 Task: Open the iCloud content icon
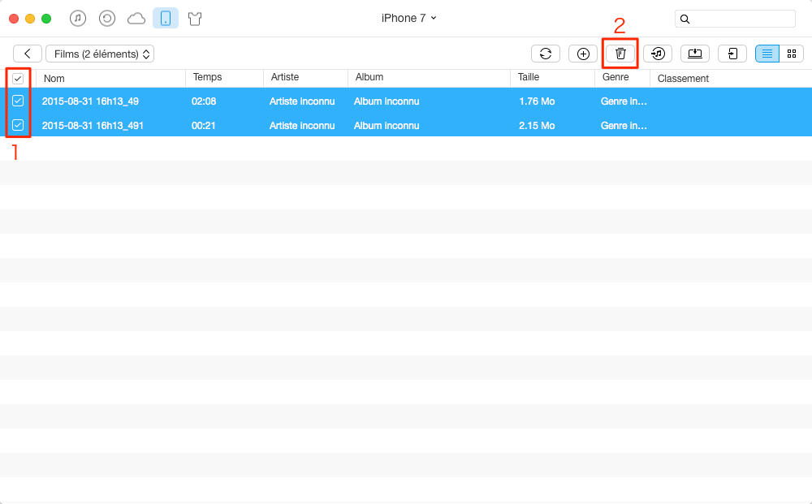pyautogui.click(x=136, y=19)
